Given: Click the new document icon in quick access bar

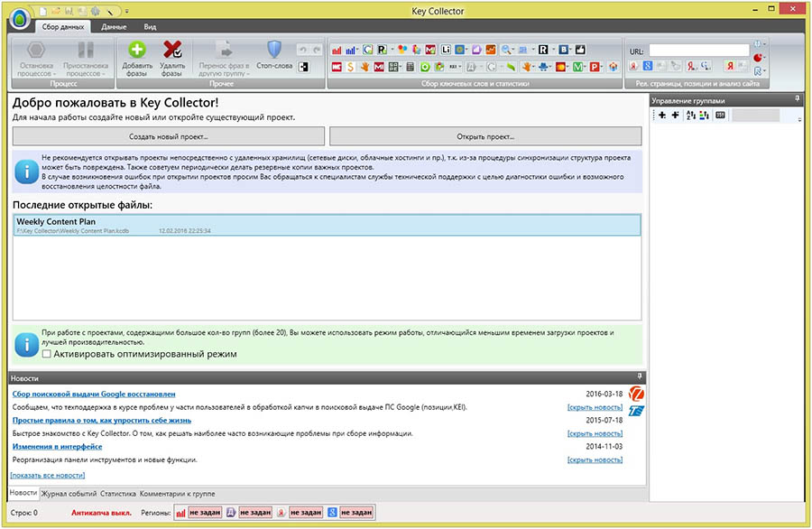Looking at the screenshot, I should pos(43,11).
